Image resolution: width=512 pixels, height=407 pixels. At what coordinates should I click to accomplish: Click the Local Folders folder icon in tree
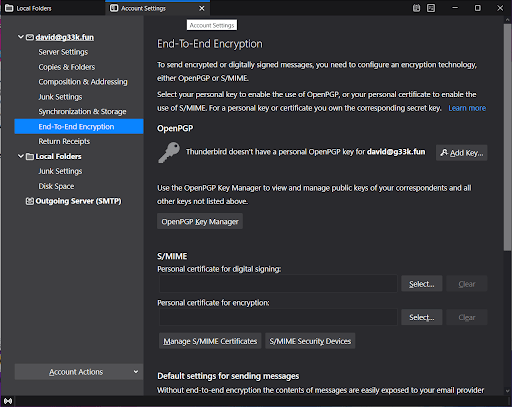pyautogui.click(x=30, y=156)
